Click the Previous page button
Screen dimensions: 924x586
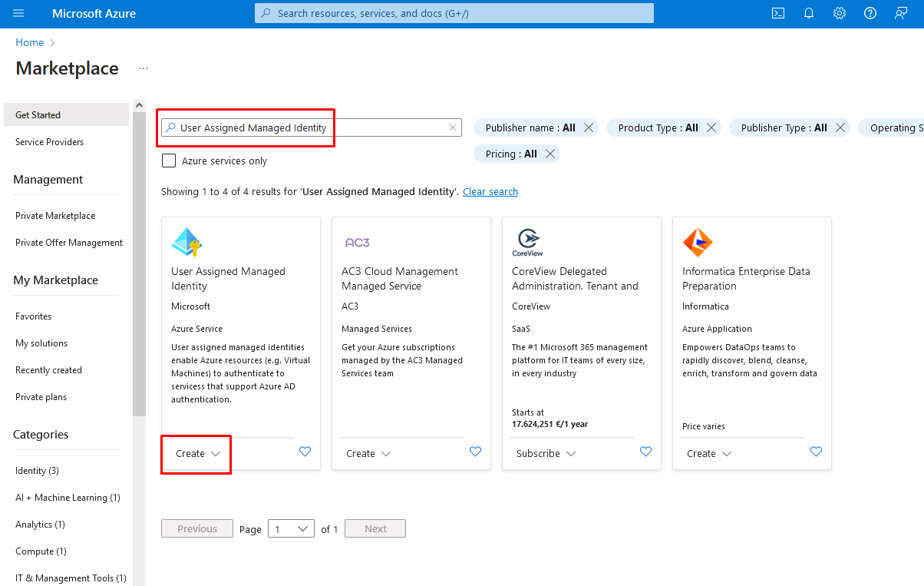pyautogui.click(x=197, y=528)
